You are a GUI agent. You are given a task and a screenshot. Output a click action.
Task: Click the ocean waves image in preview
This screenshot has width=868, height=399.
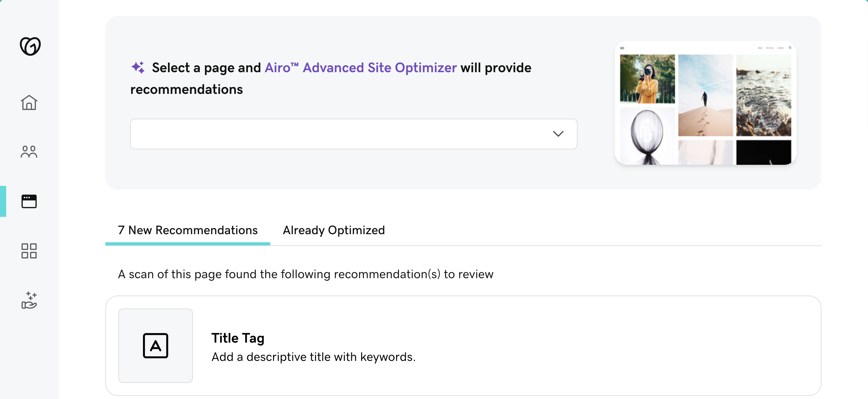coord(763,95)
